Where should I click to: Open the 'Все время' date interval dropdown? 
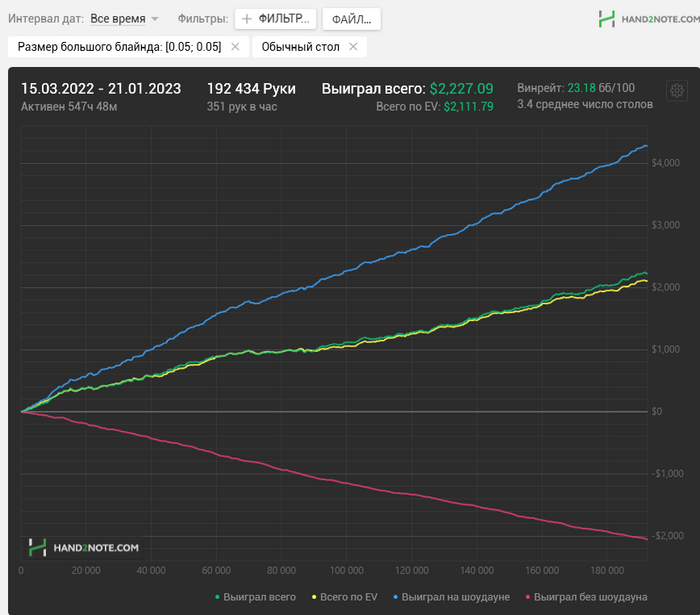pos(124,19)
